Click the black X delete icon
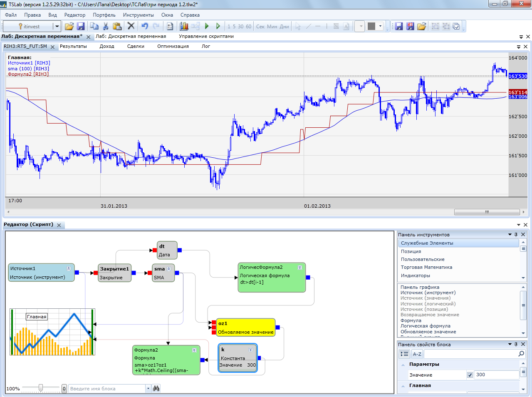This screenshot has height=397, width=532. point(131,26)
